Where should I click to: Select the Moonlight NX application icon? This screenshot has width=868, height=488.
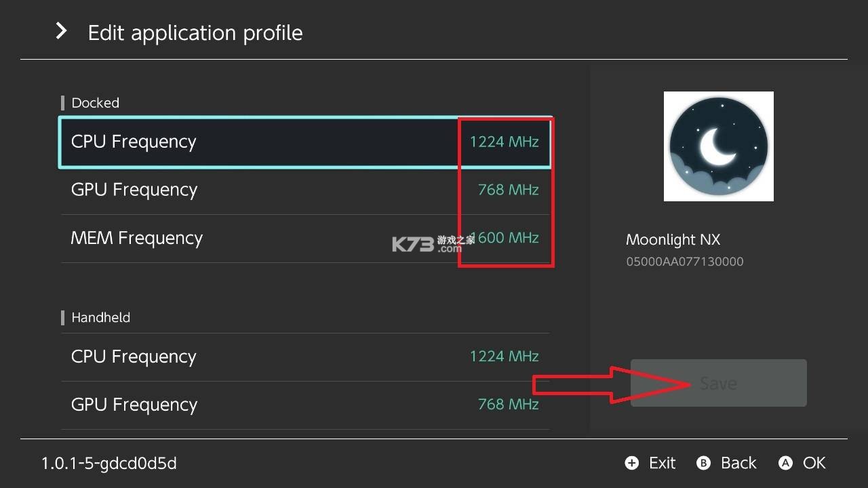[718, 146]
